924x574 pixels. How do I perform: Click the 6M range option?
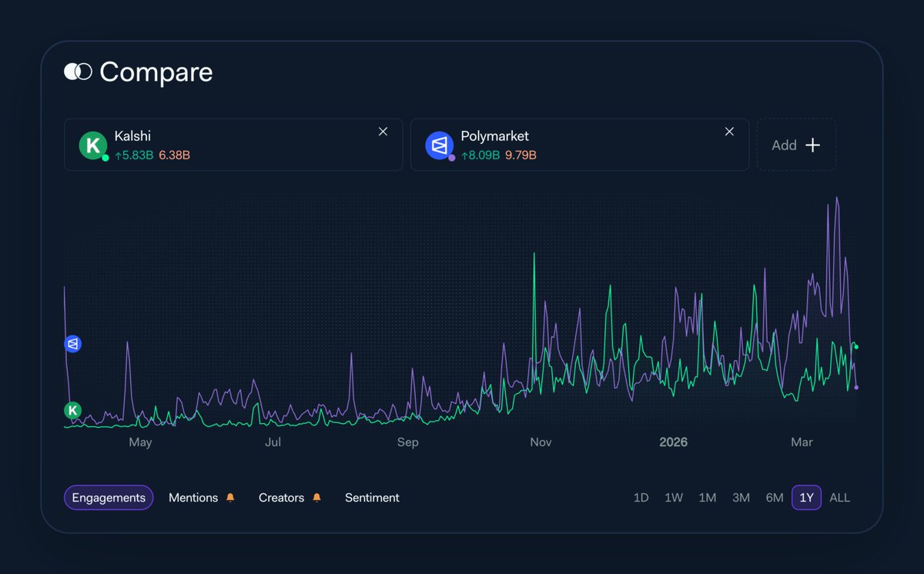tap(774, 498)
